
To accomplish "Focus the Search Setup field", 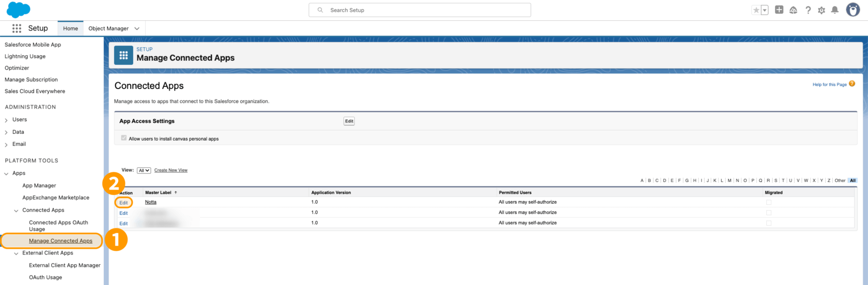I will click(x=420, y=10).
